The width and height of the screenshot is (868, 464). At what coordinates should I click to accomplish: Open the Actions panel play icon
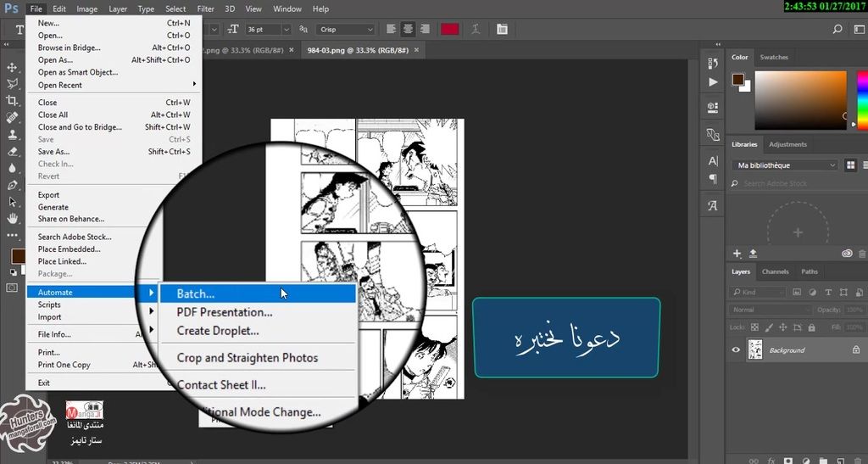[713, 82]
